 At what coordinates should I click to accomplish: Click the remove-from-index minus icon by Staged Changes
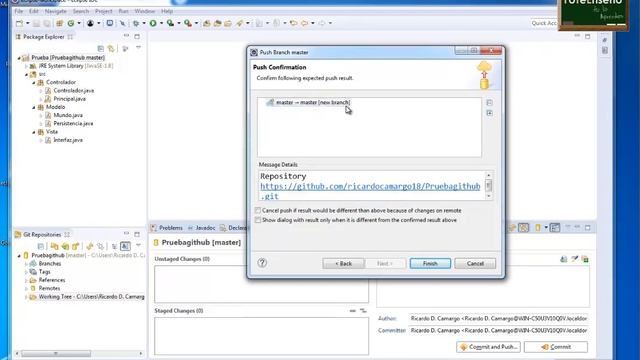coord(353,311)
